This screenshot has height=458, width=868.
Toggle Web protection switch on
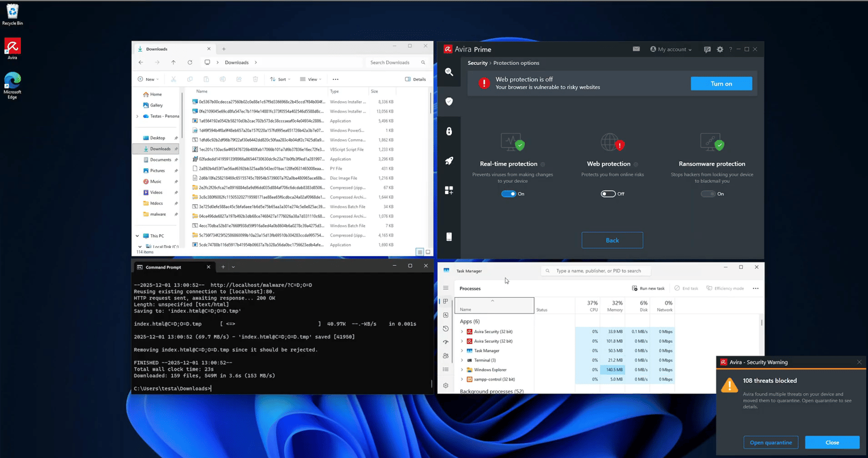tap(608, 194)
